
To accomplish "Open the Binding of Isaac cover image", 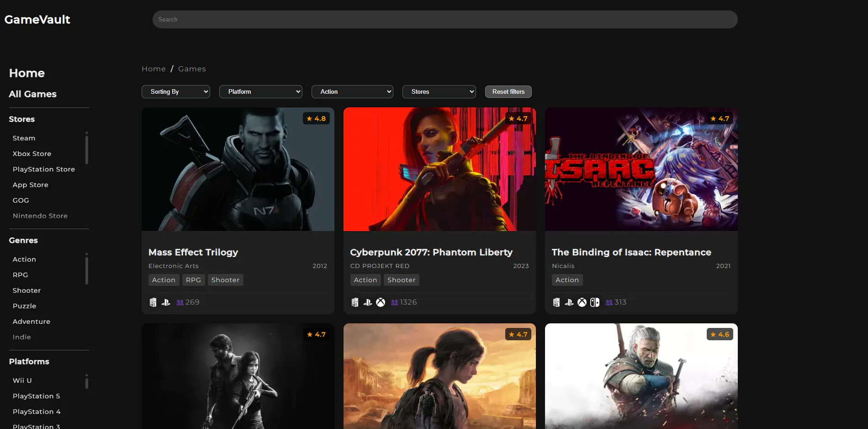I will tap(641, 169).
